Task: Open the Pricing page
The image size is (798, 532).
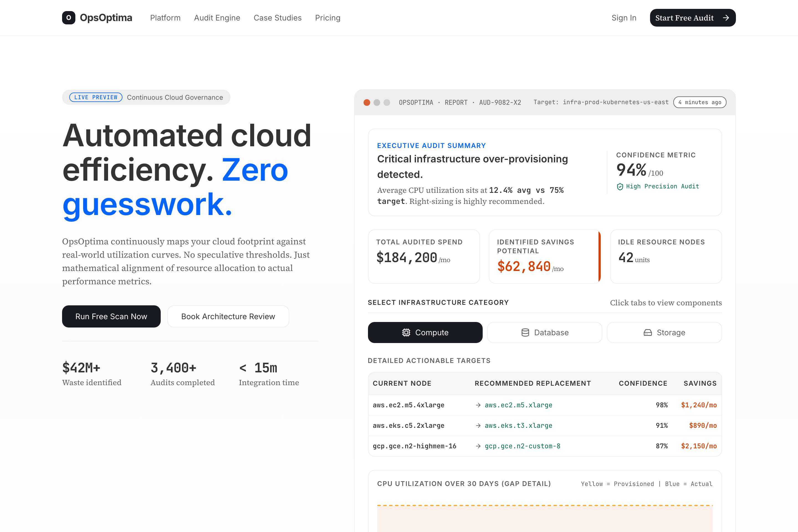Action: tap(328, 18)
